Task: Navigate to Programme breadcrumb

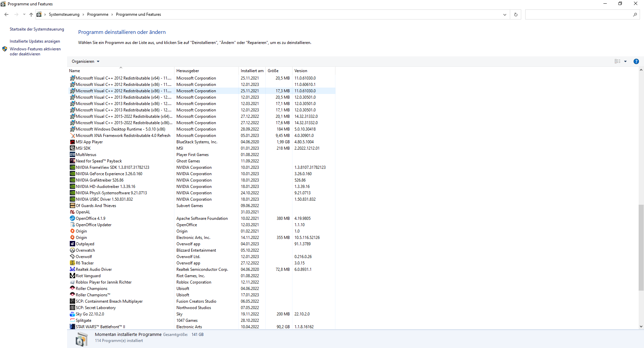Action: pos(98,14)
